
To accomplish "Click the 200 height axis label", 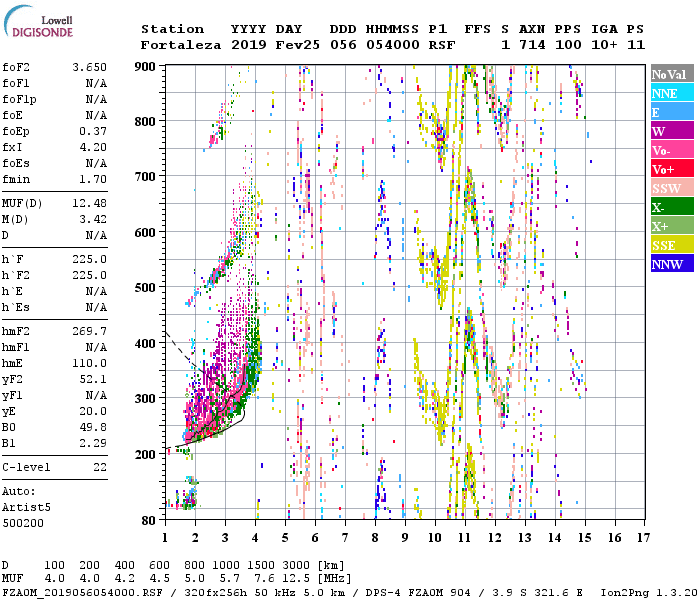I will (x=145, y=454).
